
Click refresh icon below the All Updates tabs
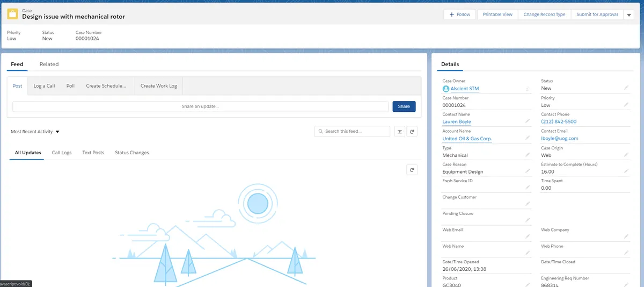click(x=412, y=170)
